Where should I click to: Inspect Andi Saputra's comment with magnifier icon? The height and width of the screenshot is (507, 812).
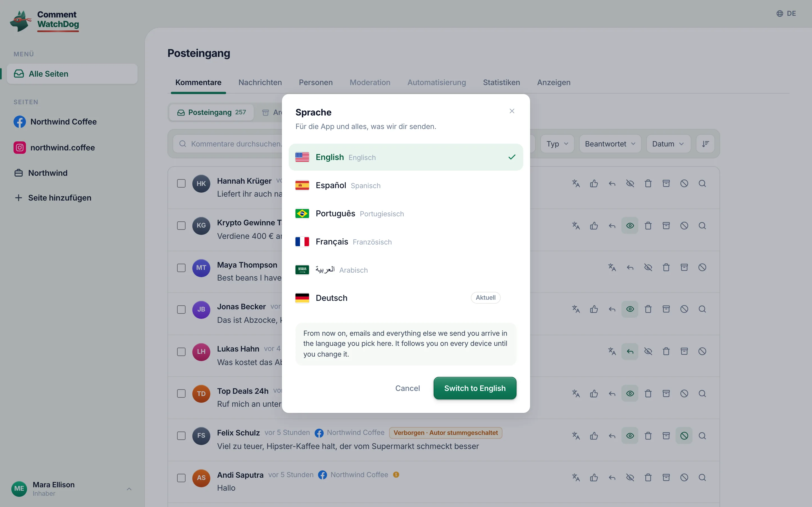point(702,477)
